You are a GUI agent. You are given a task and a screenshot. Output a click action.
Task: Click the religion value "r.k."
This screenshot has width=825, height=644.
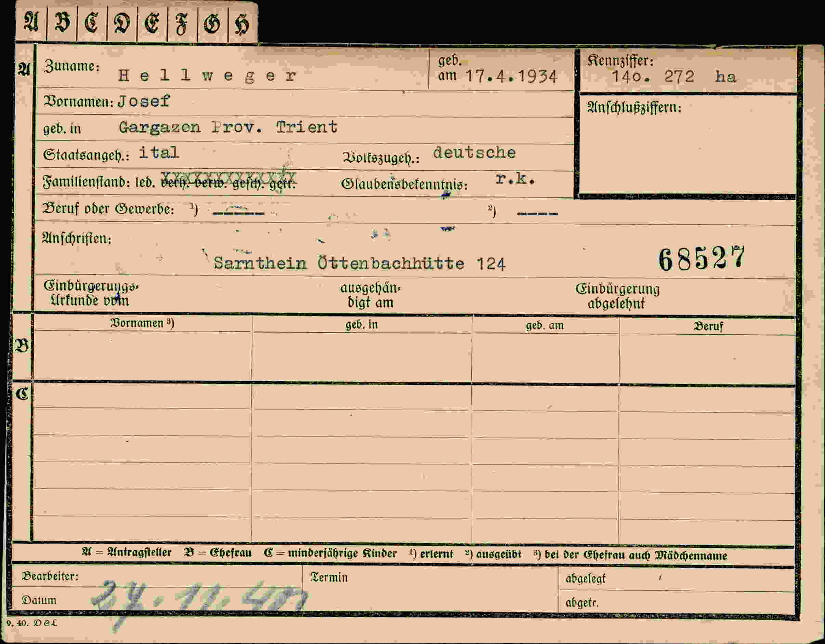515,179
